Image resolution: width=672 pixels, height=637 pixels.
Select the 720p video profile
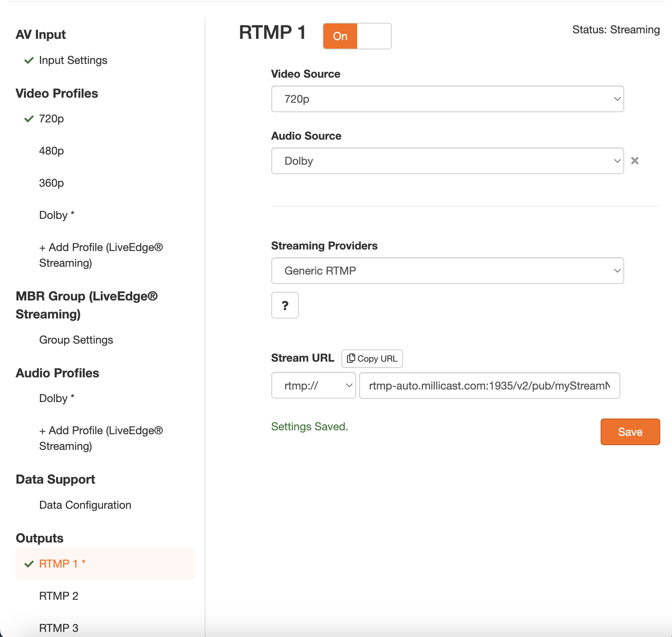(51, 119)
